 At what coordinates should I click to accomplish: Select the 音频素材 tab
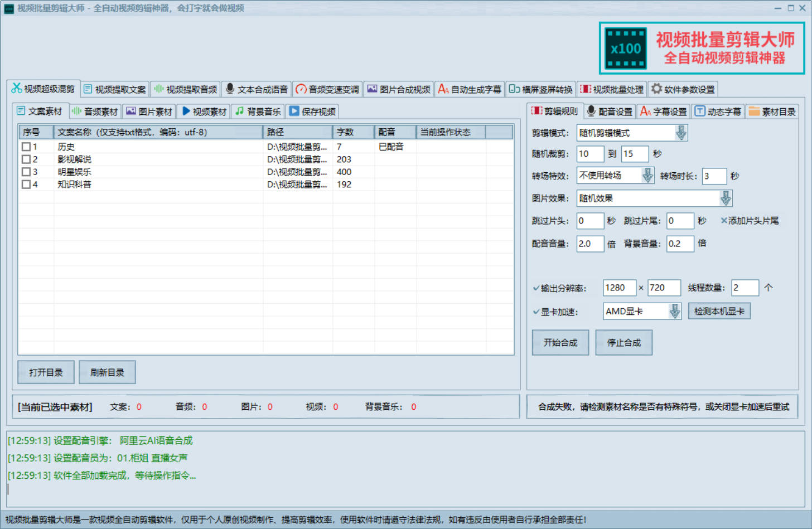coord(95,111)
